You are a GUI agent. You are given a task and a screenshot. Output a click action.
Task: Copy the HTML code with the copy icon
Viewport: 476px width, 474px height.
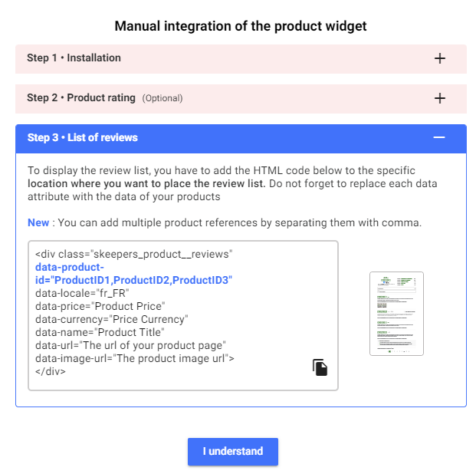[320, 367]
